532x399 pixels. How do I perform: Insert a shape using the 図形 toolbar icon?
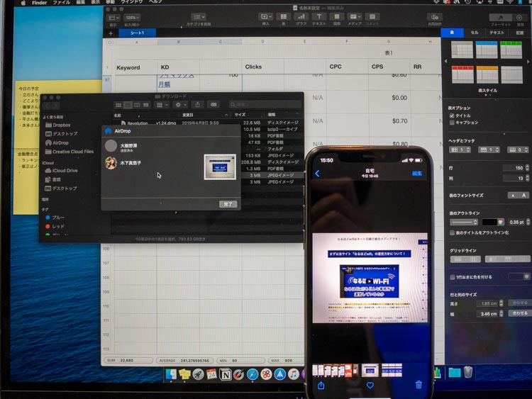point(336,16)
